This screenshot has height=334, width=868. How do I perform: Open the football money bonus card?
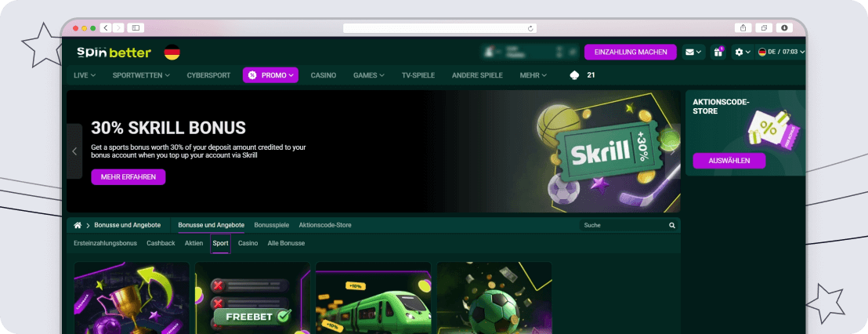pyautogui.click(x=494, y=298)
